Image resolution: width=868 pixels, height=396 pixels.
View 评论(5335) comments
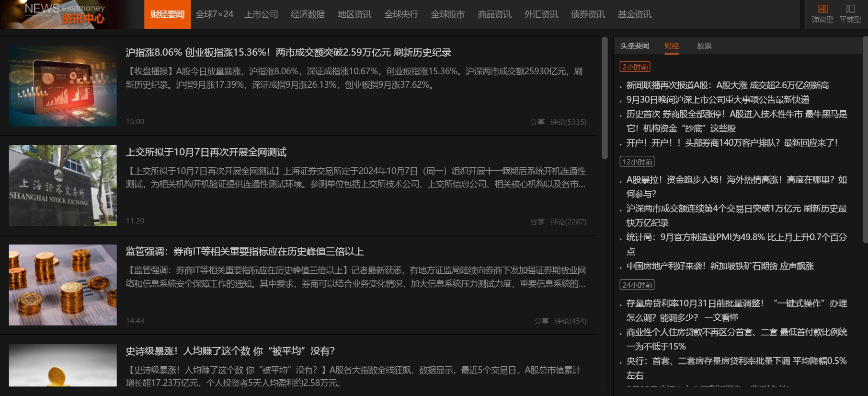tap(568, 122)
